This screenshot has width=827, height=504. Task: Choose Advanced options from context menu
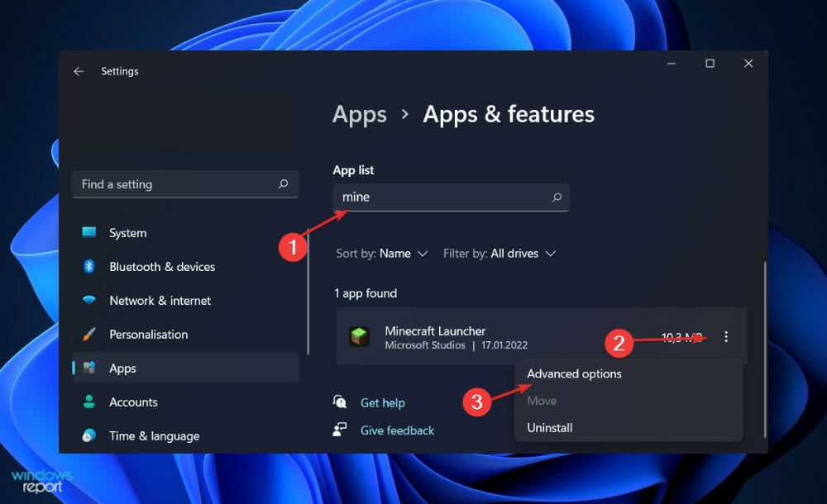tap(575, 373)
